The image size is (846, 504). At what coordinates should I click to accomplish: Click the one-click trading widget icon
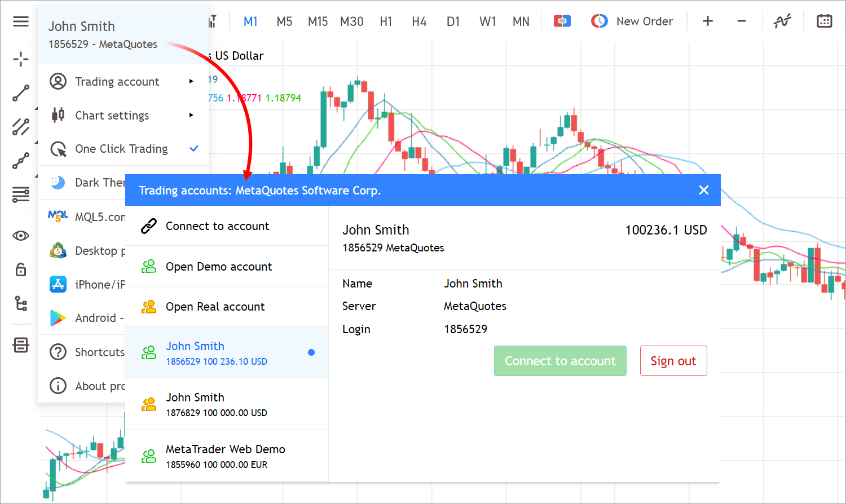562,21
